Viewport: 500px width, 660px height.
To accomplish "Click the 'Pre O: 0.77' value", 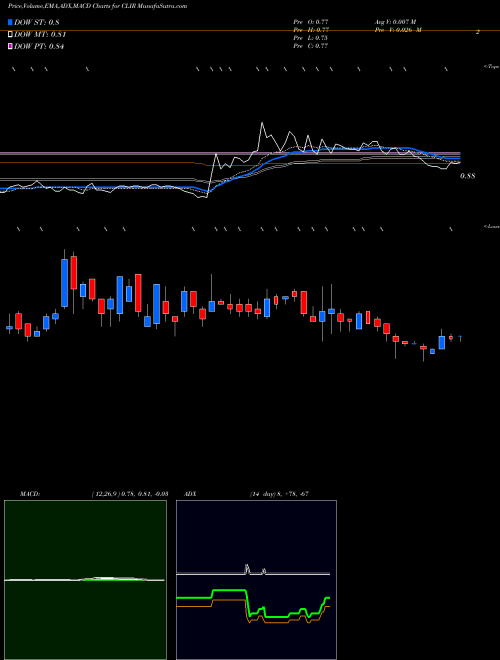I will [x=311, y=22].
